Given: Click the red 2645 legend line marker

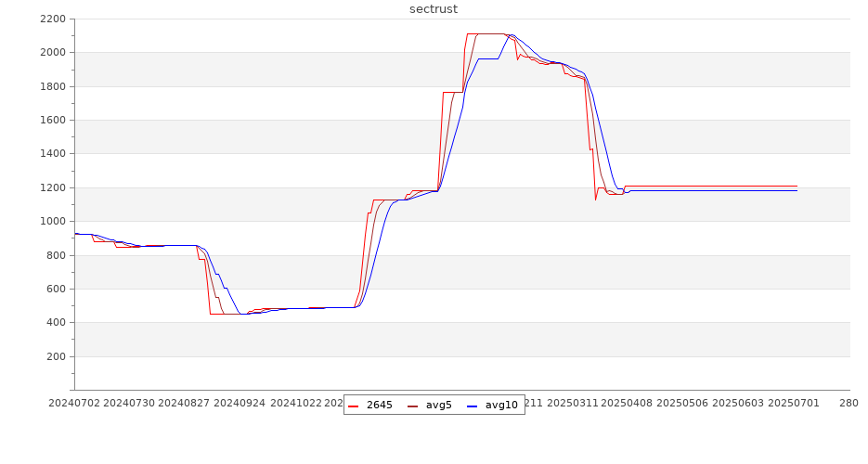Looking at the screenshot, I should [x=354, y=405].
